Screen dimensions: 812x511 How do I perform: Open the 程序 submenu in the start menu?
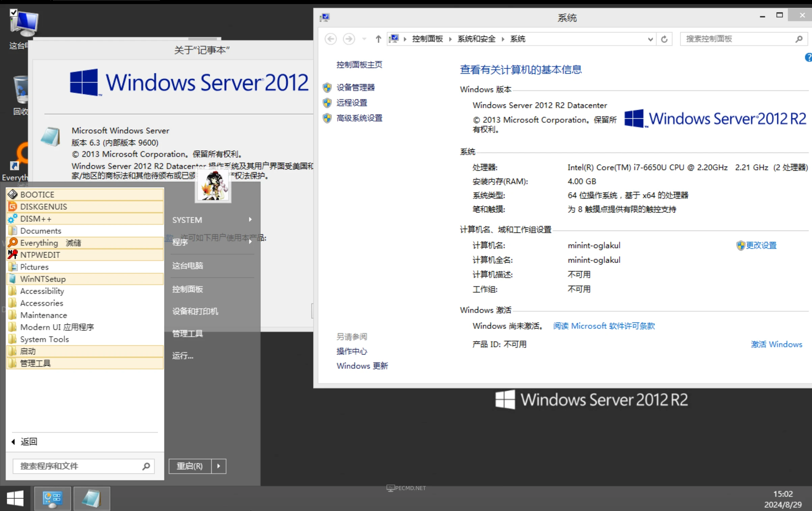212,242
